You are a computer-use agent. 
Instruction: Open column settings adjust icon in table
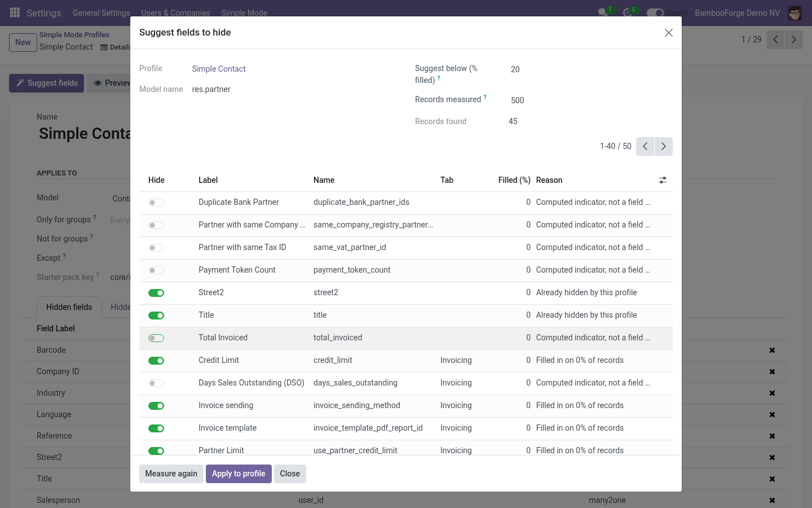click(x=663, y=180)
